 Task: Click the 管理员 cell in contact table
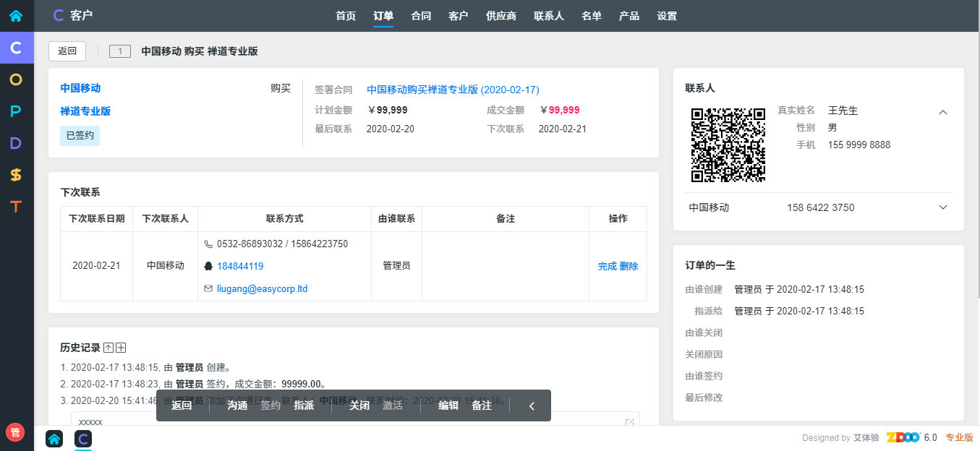click(396, 266)
